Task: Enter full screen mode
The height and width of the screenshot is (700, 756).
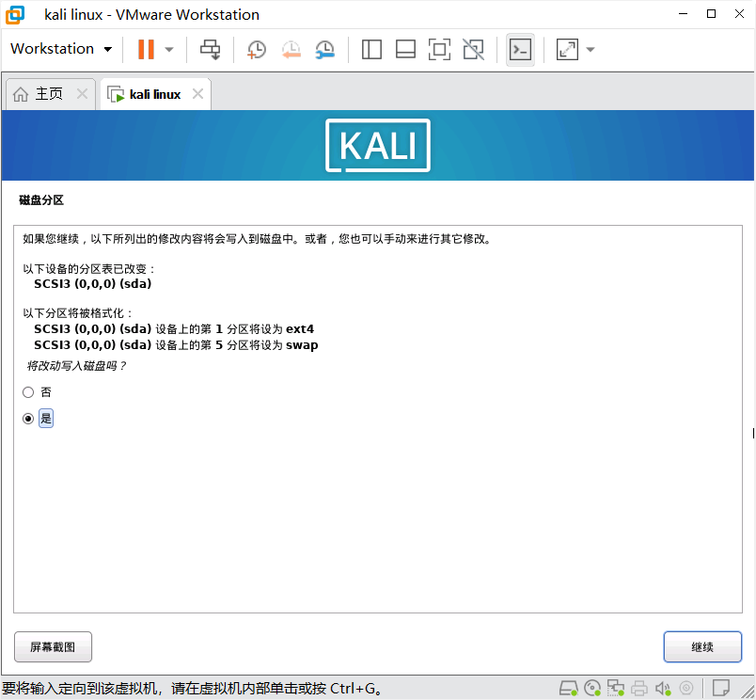Action: (x=439, y=49)
